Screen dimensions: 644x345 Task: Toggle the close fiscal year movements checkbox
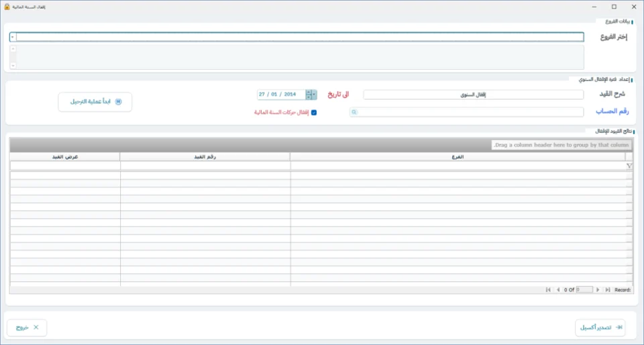tap(314, 113)
